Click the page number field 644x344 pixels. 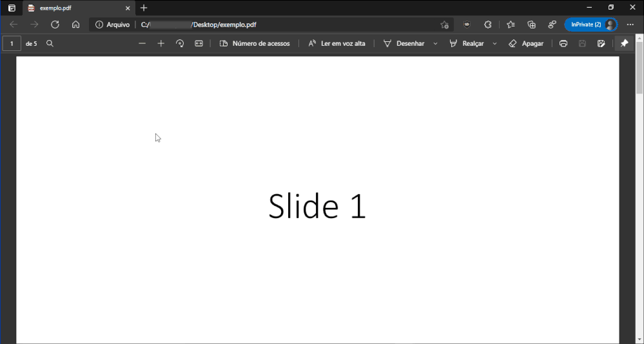point(12,44)
